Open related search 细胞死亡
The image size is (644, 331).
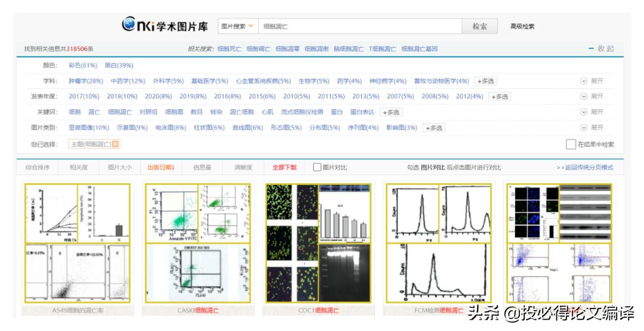pos(229,48)
